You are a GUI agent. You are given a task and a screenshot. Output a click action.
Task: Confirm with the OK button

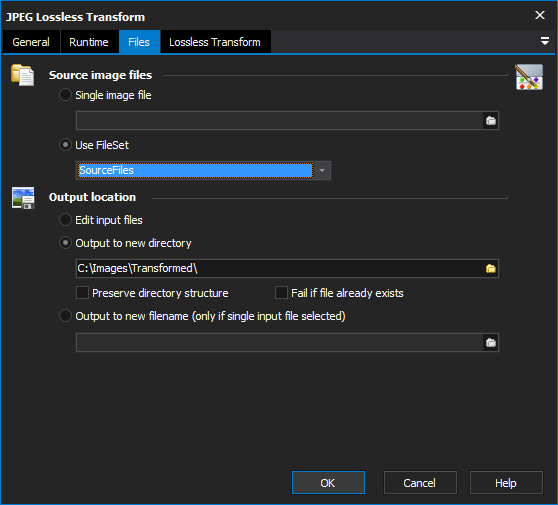pos(328,483)
